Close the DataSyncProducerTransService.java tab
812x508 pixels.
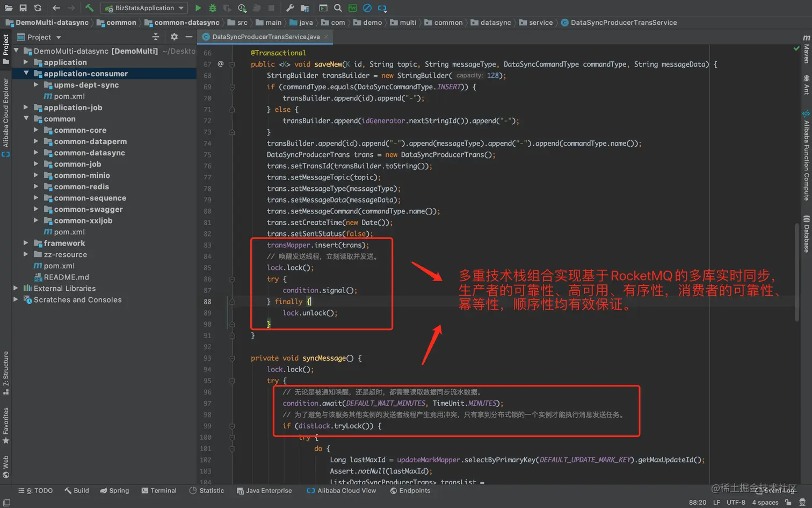[326, 37]
